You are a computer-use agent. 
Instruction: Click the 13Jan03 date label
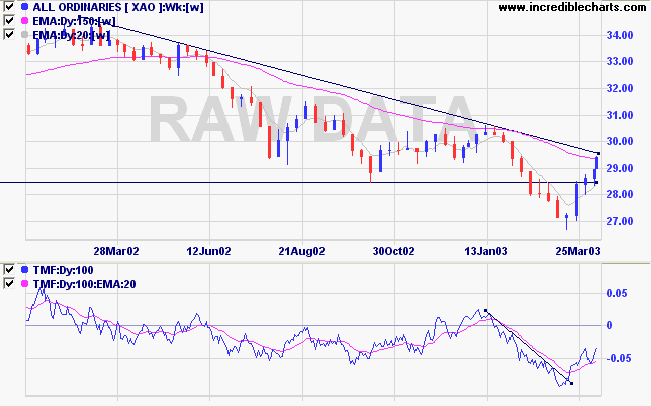click(x=486, y=251)
